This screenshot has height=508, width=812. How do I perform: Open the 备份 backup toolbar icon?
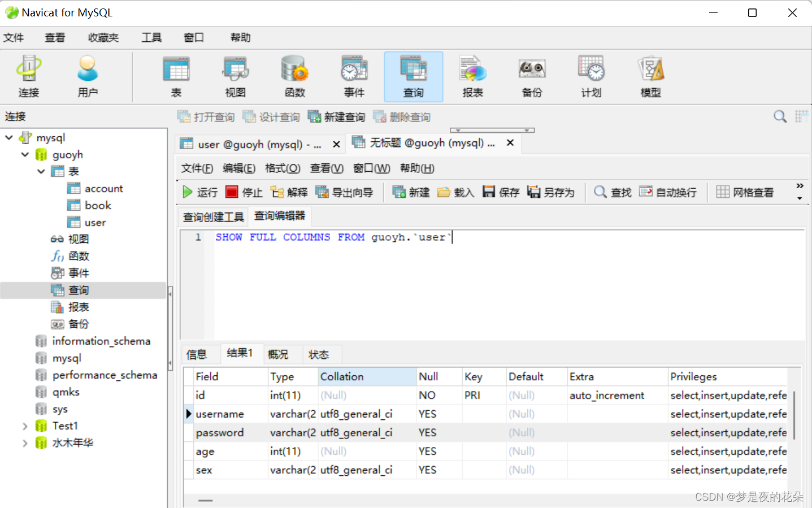click(532, 77)
